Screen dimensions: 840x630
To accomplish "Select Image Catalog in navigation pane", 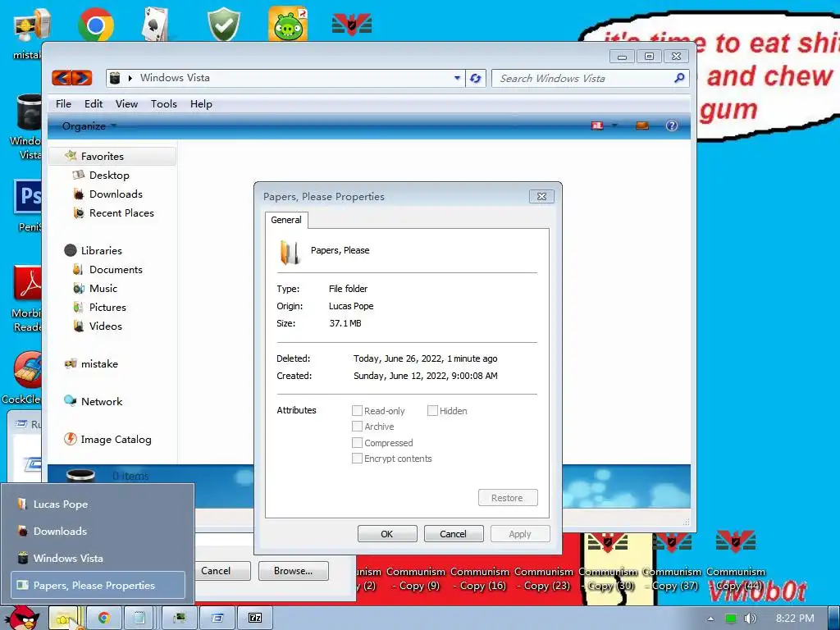I will point(116,440).
